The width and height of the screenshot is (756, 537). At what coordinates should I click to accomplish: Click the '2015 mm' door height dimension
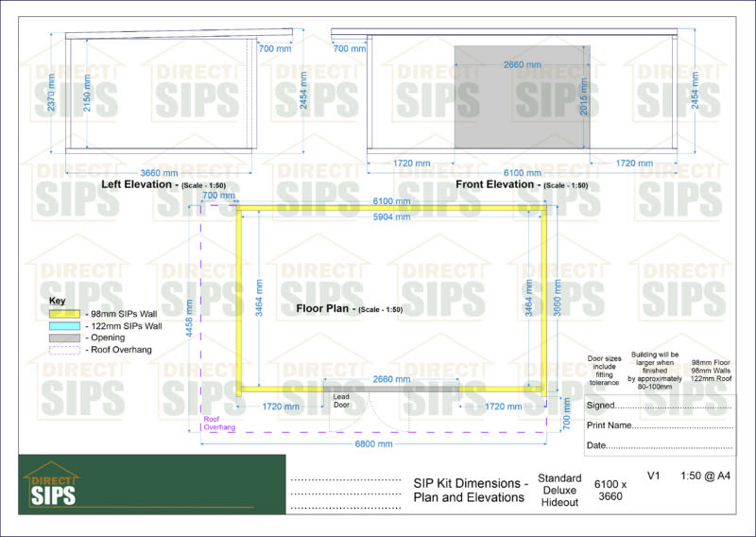[x=583, y=96]
